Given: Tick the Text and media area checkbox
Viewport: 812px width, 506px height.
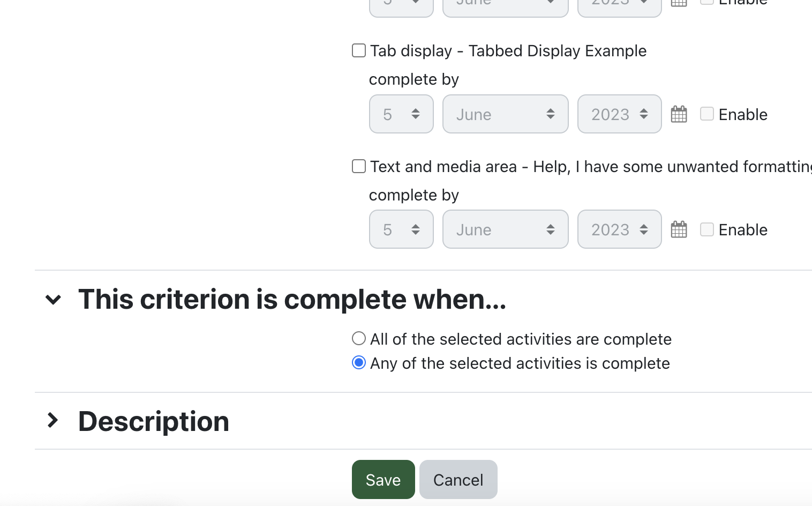Looking at the screenshot, I should pyautogui.click(x=359, y=166).
